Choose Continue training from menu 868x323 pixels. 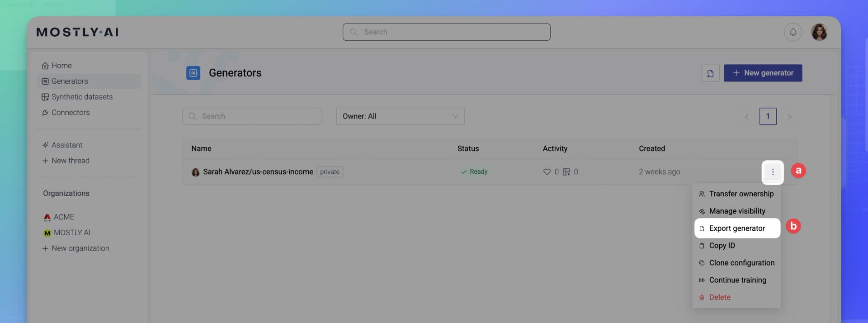pos(736,280)
